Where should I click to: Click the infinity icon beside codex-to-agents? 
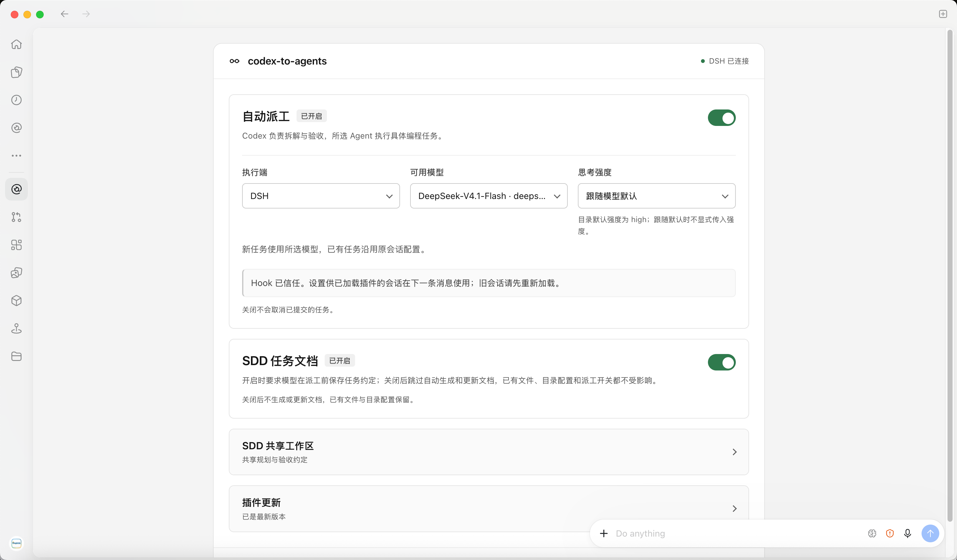pos(234,61)
